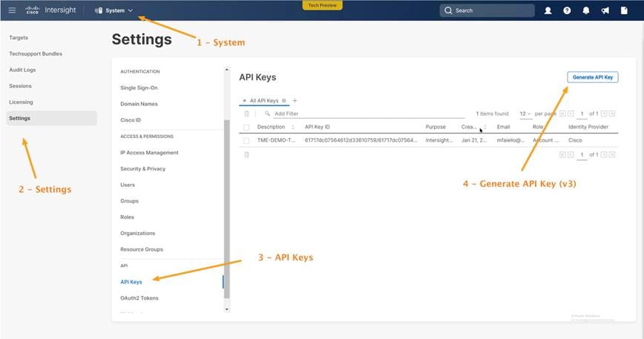Click the 61717dc07564612d33610759 key ID cell

point(361,140)
